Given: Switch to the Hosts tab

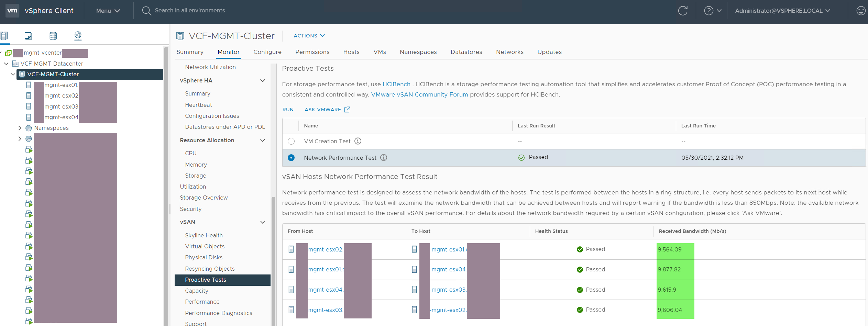Looking at the screenshot, I should (x=351, y=52).
